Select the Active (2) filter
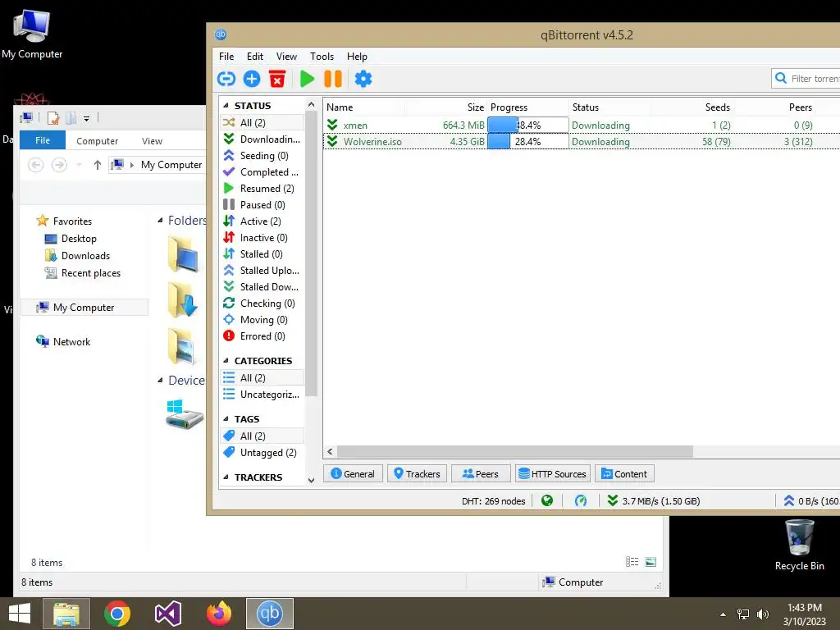This screenshot has height=630, width=840. pos(262,221)
